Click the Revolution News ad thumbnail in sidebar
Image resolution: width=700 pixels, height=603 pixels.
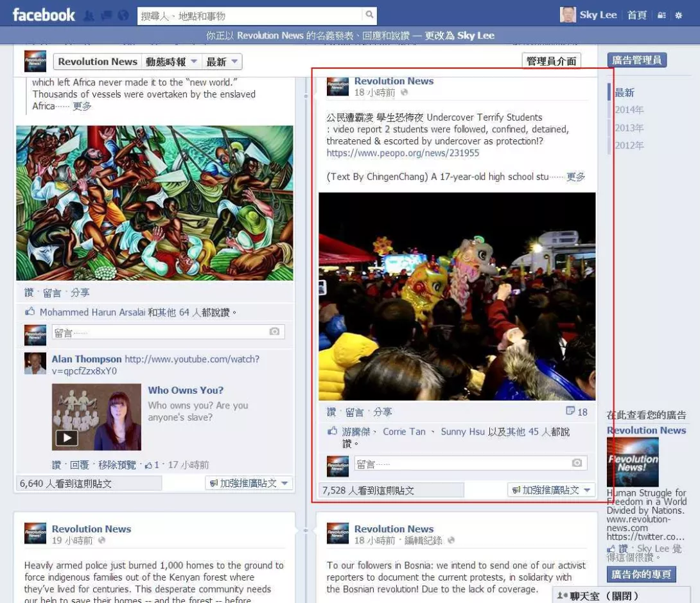coord(633,462)
